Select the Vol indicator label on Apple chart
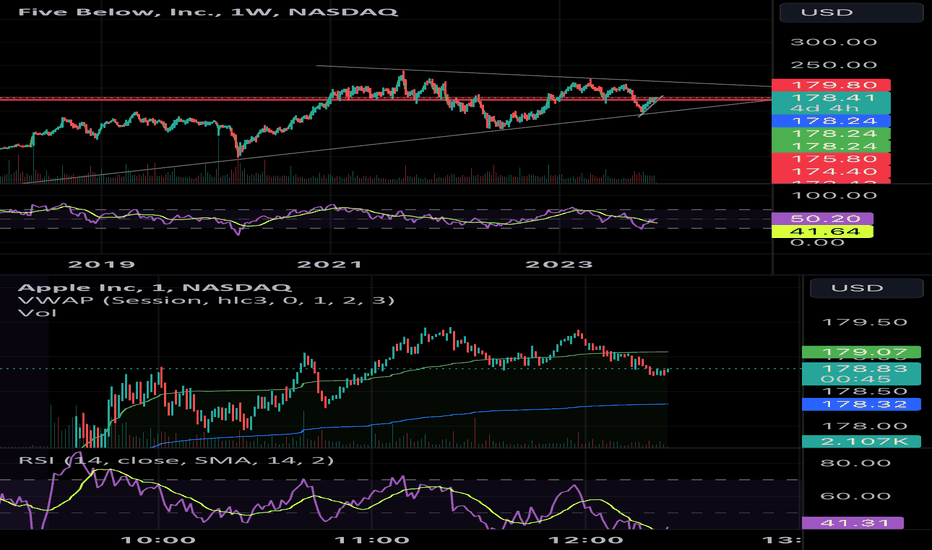 pyautogui.click(x=37, y=313)
